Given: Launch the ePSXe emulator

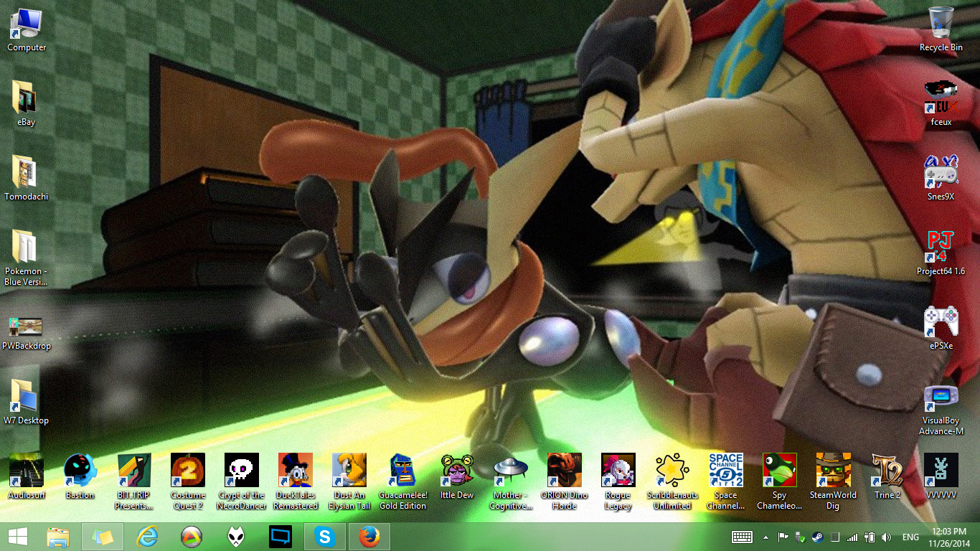Looking at the screenshot, I should (x=941, y=328).
